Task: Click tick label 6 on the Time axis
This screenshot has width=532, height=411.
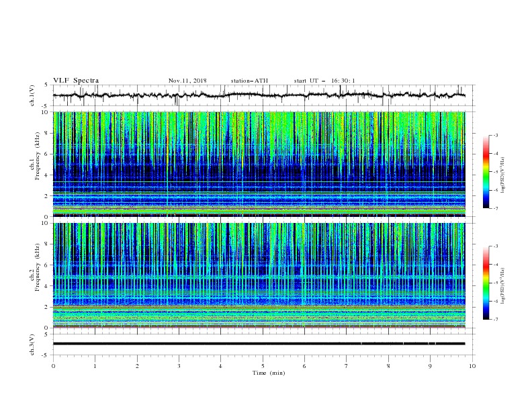Action: point(304,366)
